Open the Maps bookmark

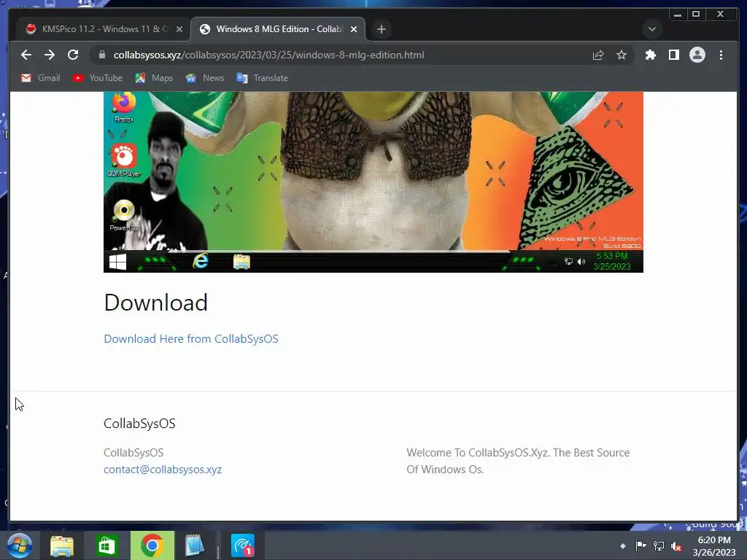point(154,77)
